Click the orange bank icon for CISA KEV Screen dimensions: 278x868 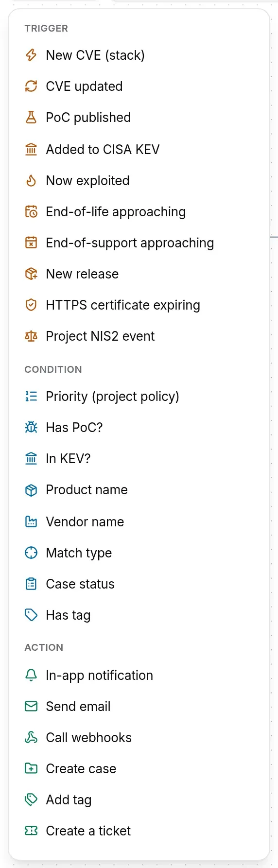31,150
